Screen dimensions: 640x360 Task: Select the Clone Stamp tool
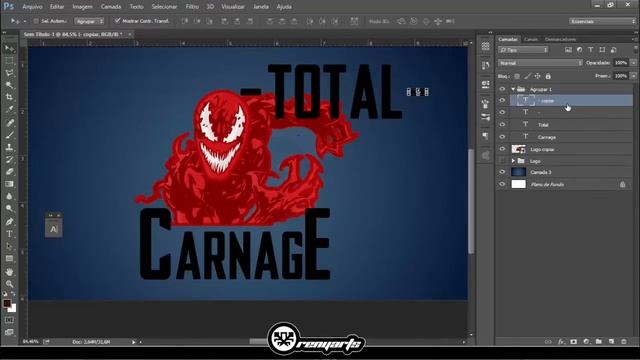coord(9,147)
